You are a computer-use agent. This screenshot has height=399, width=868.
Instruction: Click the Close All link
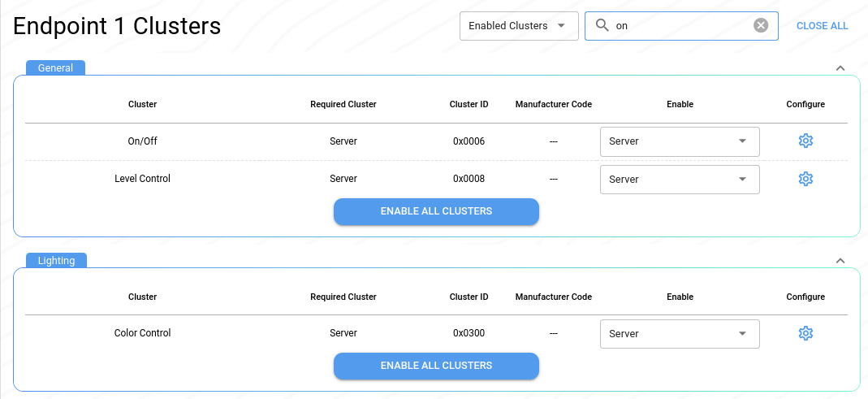[x=822, y=26]
